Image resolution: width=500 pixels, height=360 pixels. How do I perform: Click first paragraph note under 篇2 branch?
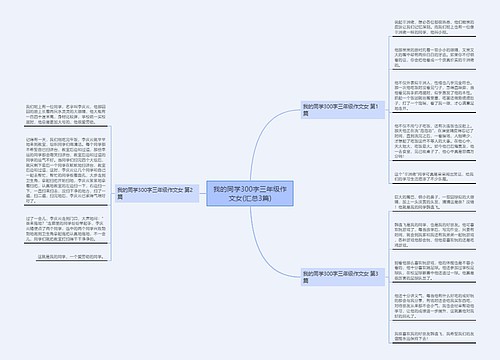pyautogui.click(x=66, y=114)
